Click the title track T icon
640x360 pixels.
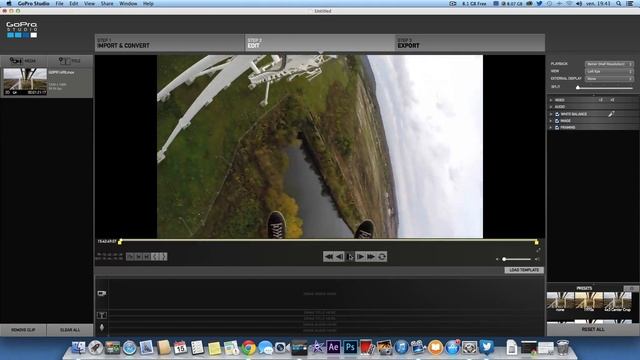pyautogui.click(x=102, y=315)
